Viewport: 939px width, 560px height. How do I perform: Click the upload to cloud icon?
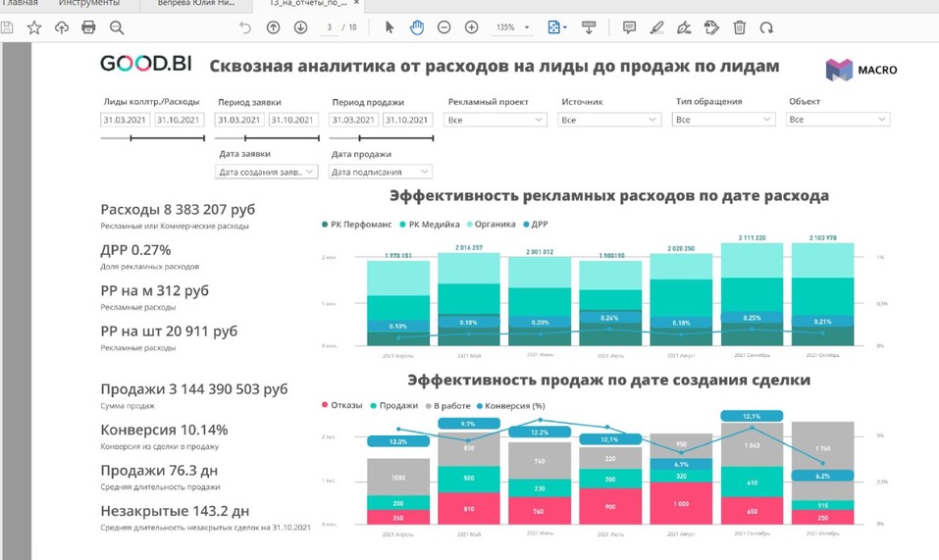(62, 27)
